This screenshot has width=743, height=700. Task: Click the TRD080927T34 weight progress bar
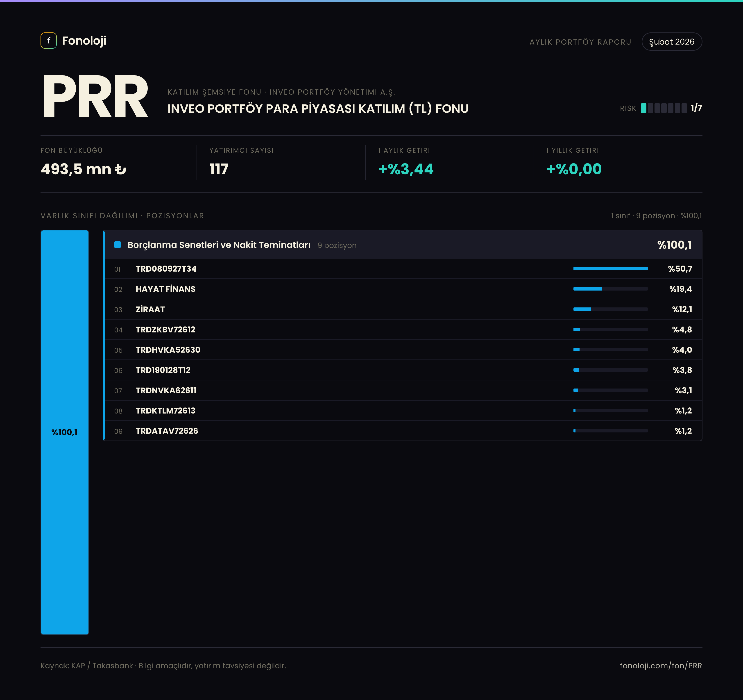click(610, 268)
